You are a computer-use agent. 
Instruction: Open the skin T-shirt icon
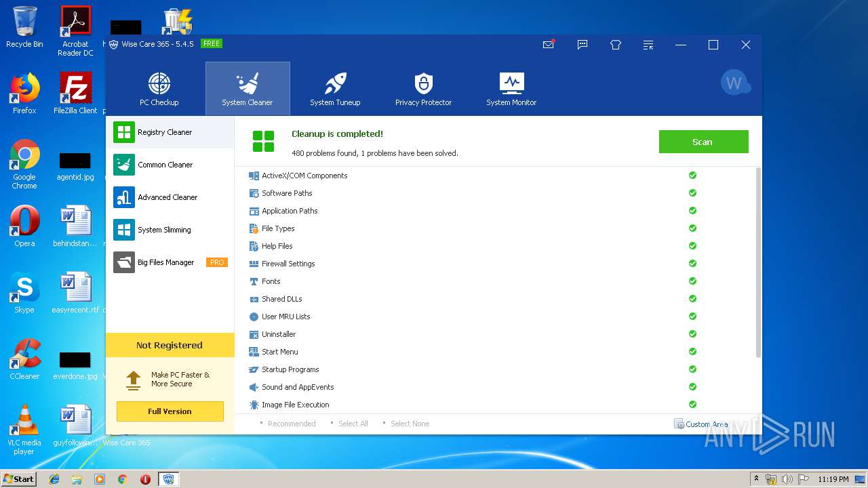[x=616, y=45]
